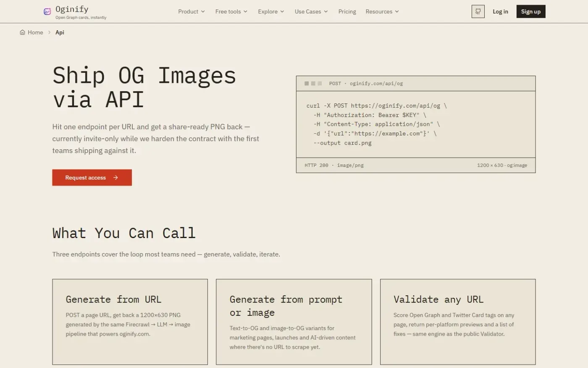This screenshot has width=588, height=368.
Task: Click "POST · oginify.com/api/og" terminal title
Action: (366, 83)
